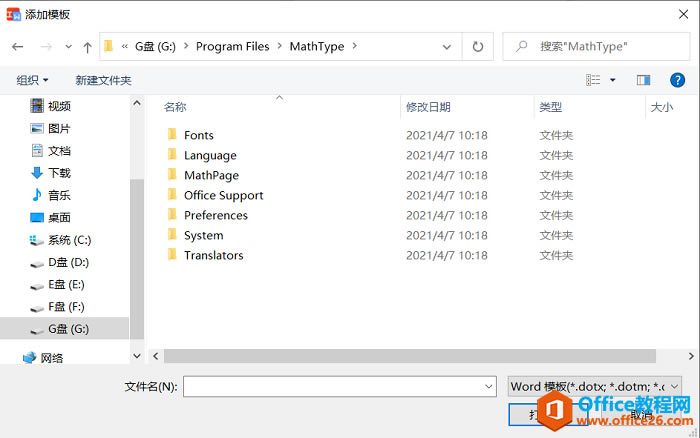Open the address bar history dropdown

pos(446,47)
